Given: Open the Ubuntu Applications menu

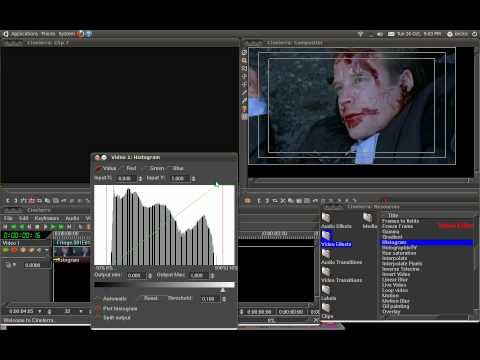Looking at the screenshot, I should [24, 34].
